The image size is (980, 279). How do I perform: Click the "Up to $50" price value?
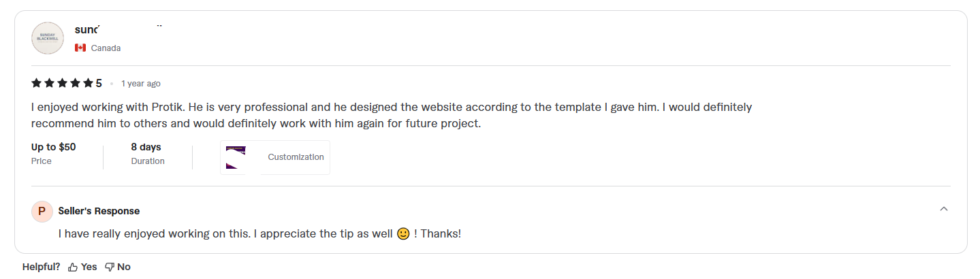[53, 147]
